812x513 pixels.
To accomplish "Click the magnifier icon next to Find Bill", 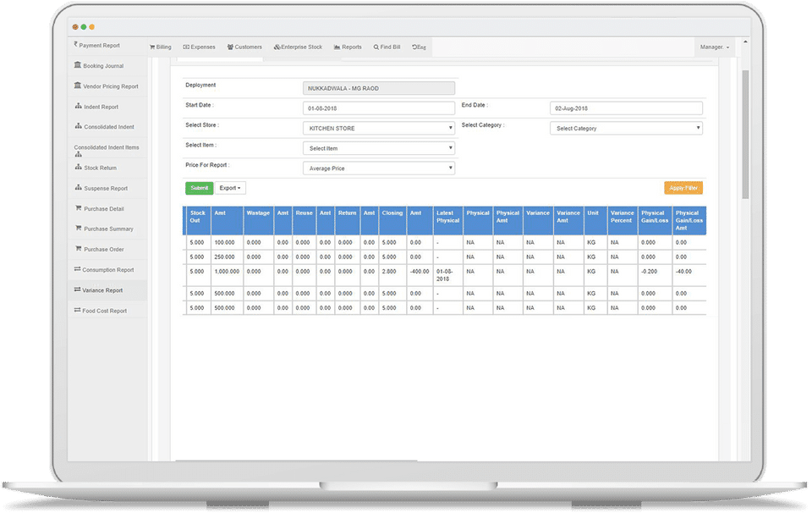I will pyautogui.click(x=376, y=47).
